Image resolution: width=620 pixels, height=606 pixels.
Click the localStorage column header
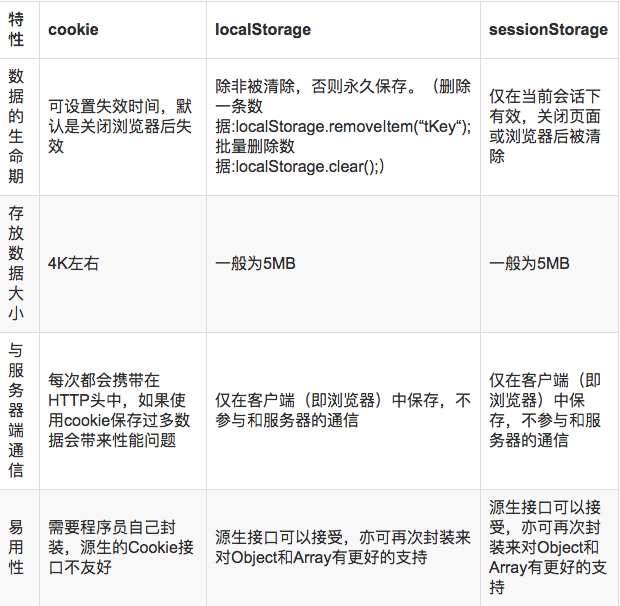coord(263,30)
